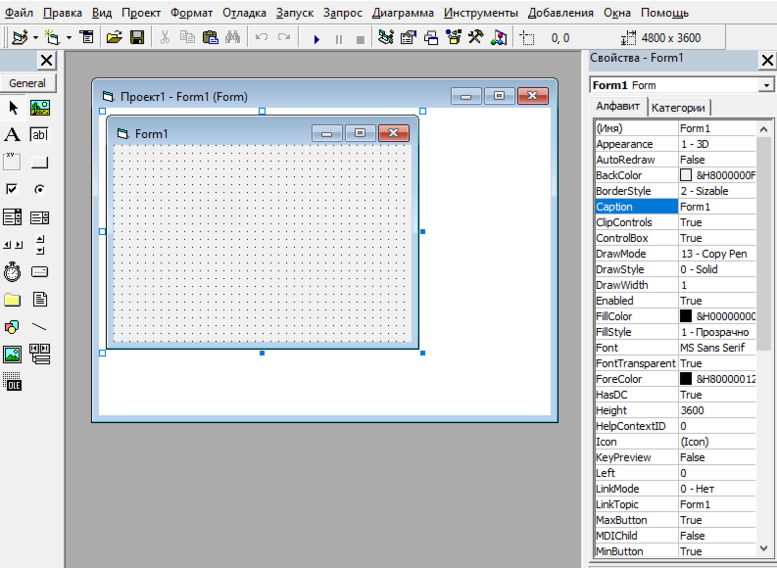Switch to the Алфавит tab
777x568 pixels.
(x=618, y=106)
